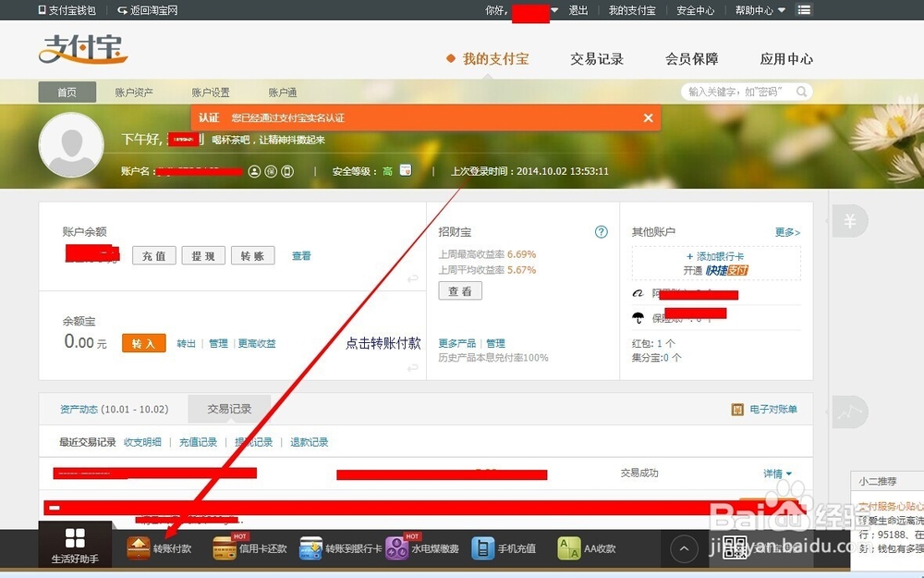Screen dimensions: 924x578
Task: Click 退款记录 link
Action: point(309,442)
